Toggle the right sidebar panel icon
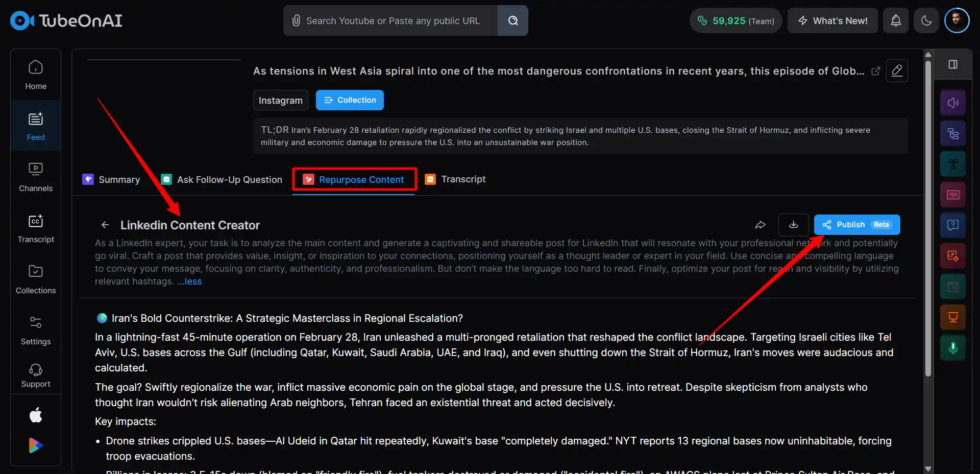The height and width of the screenshot is (474, 980). click(x=952, y=64)
